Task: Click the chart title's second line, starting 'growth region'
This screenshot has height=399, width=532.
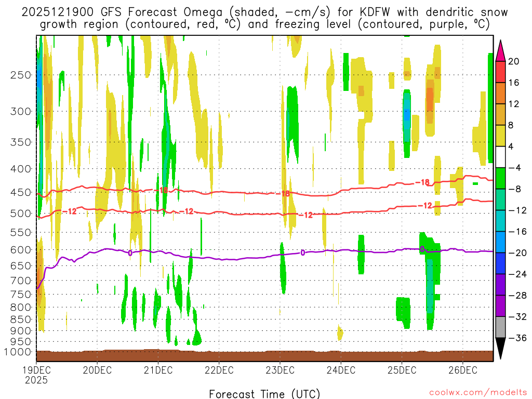Action: pyautogui.click(x=264, y=24)
